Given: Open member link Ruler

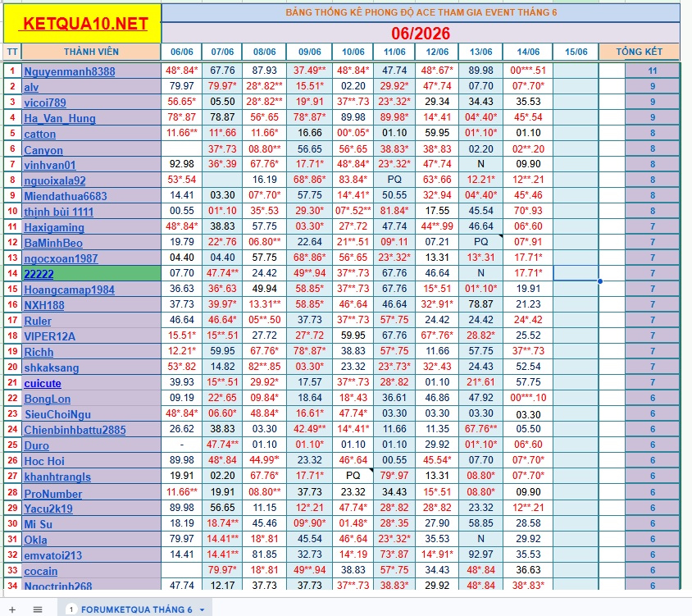Looking at the screenshot, I should [38, 321].
